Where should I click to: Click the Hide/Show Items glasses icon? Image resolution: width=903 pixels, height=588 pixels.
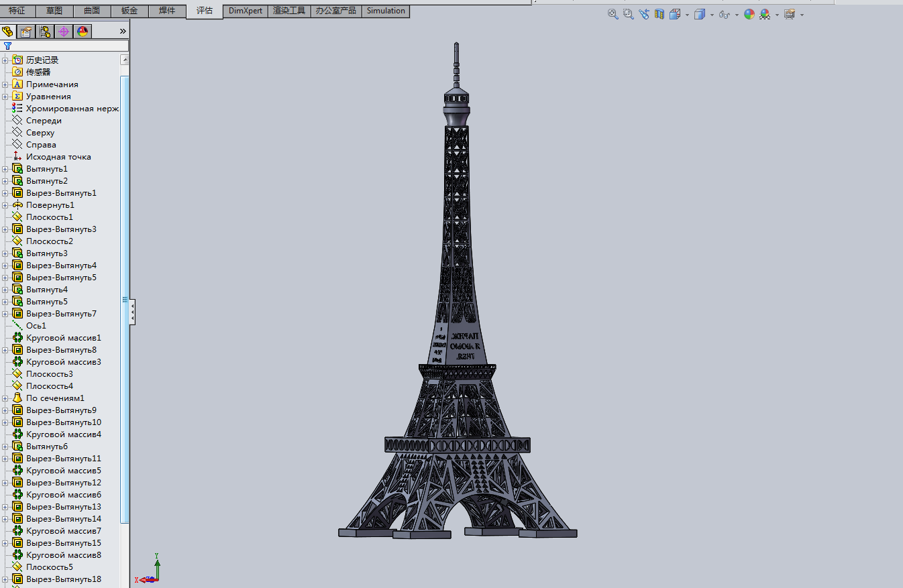tap(724, 14)
